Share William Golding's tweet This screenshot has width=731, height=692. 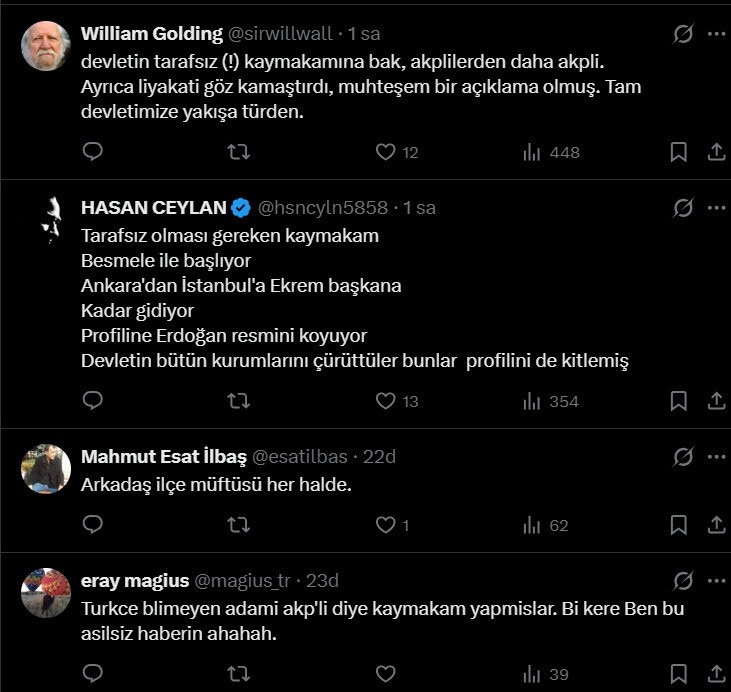(x=716, y=152)
